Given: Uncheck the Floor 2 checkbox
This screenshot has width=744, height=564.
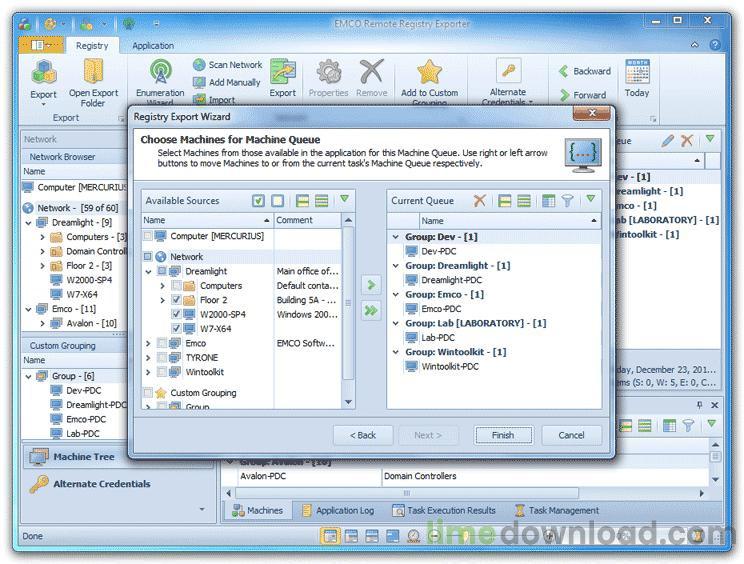Looking at the screenshot, I should pyautogui.click(x=177, y=300).
